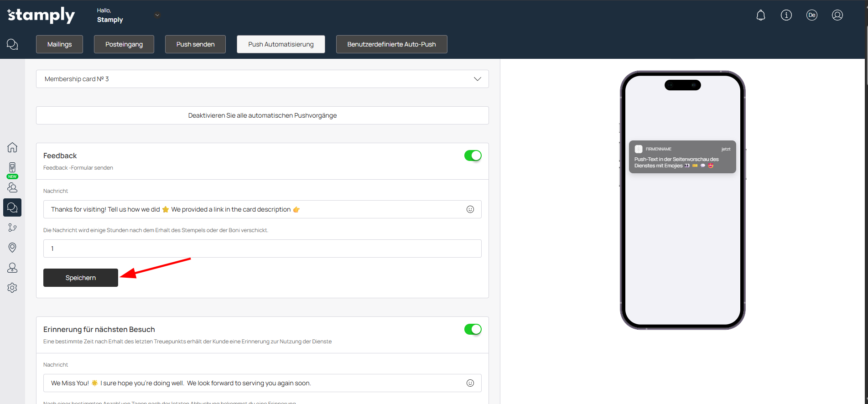Viewport: 868px width, 404px height.
Task: Open emoji picker for Feedback message
Action: [470, 209]
